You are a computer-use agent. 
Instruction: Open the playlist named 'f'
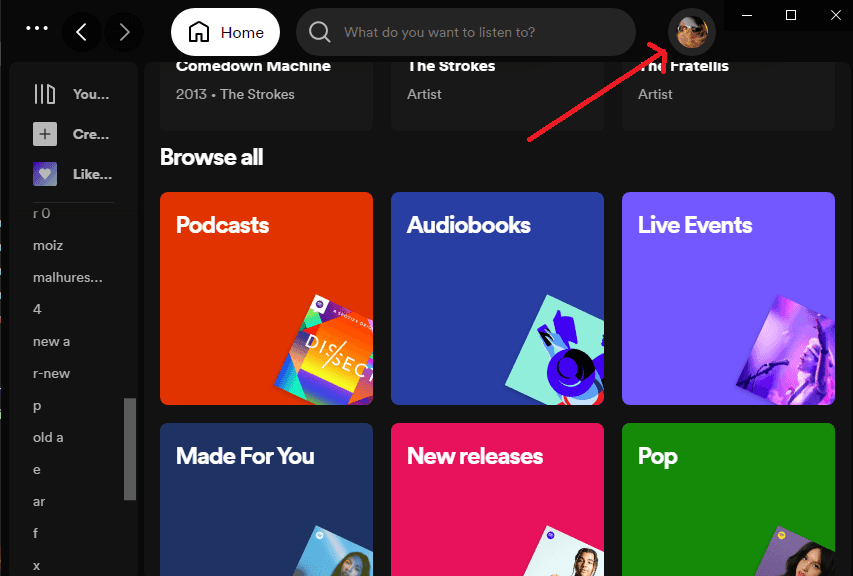coord(35,533)
